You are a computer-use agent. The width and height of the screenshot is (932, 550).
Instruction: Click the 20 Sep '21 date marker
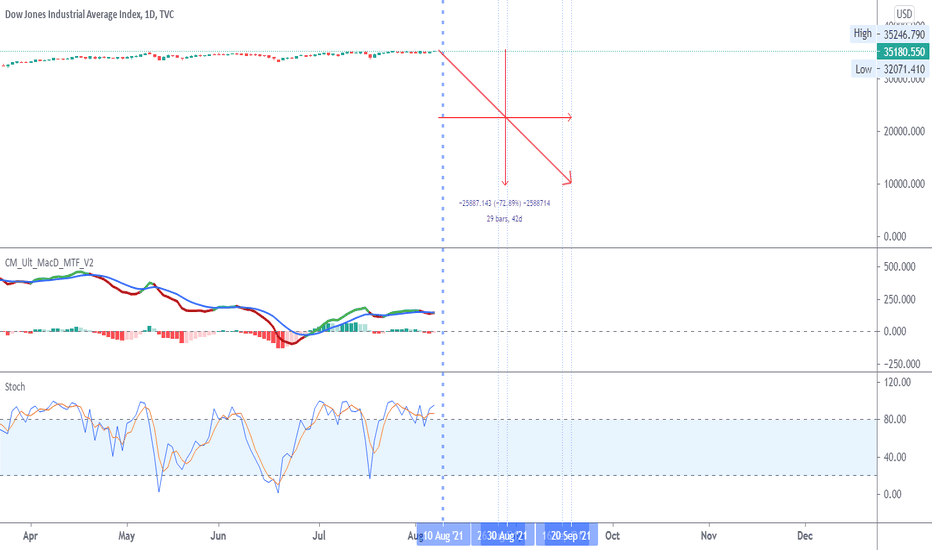click(x=571, y=536)
